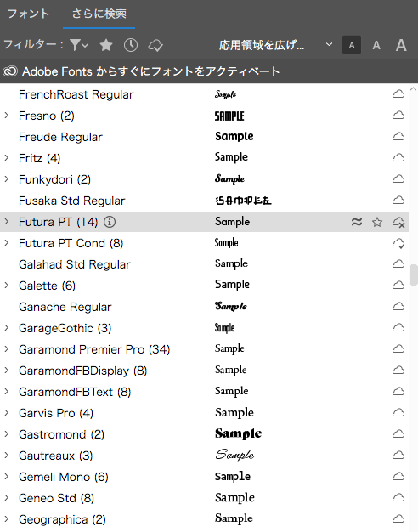Activate GarageGothic via cloud icon
The width and height of the screenshot is (418, 532).
pos(398,328)
